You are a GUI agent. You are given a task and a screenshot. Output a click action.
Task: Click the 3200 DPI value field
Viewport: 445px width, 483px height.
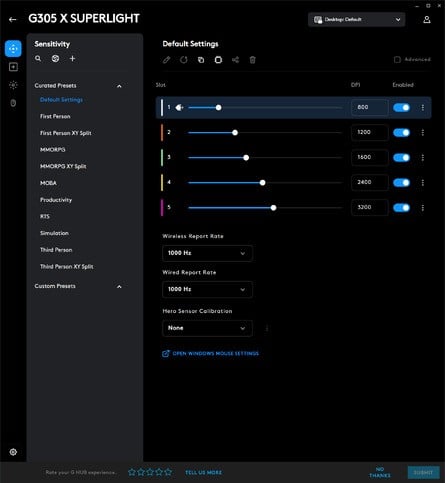point(370,208)
